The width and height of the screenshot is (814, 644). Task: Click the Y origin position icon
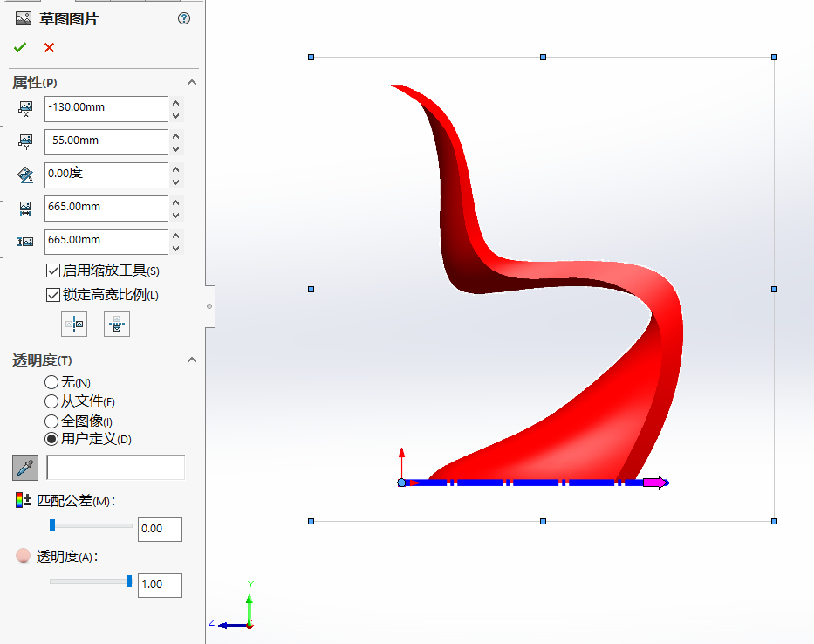pos(25,142)
